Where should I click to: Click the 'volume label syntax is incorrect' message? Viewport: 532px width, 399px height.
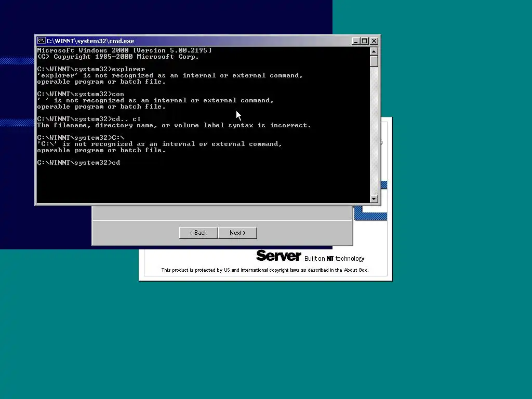tap(174, 125)
